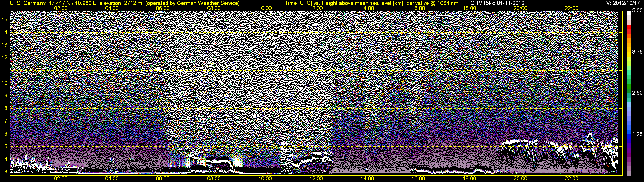
Task: Click the lowest mauve segment of the colorbar
Action: point(629,173)
